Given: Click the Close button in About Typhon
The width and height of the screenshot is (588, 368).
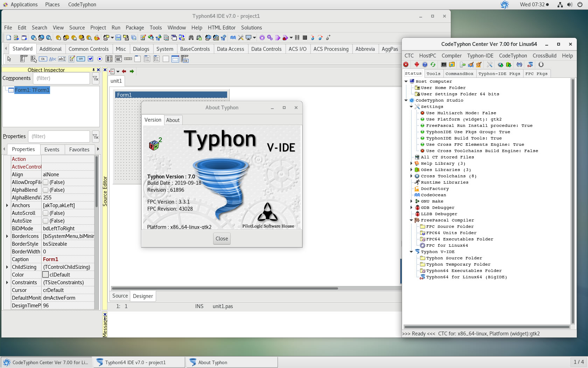Looking at the screenshot, I should pos(222,239).
